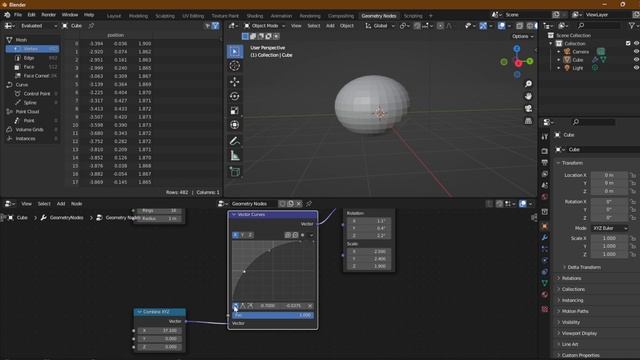Viewport: 640px width, 360px height.
Task: Set curve handle to Auto in Vector Curves
Action: pos(236,306)
